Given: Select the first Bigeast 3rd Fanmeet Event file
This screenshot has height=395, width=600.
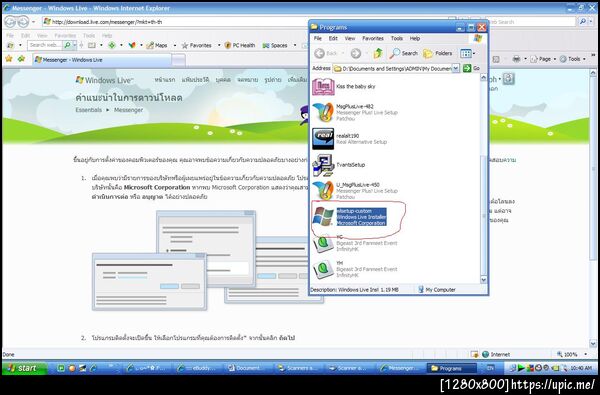Looking at the screenshot, I should 355,243.
